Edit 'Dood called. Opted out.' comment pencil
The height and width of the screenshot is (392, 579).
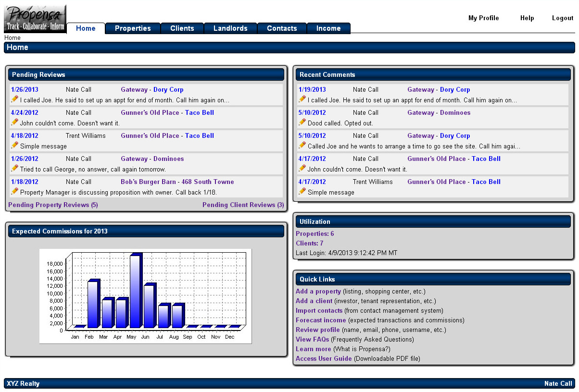click(302, 122)
